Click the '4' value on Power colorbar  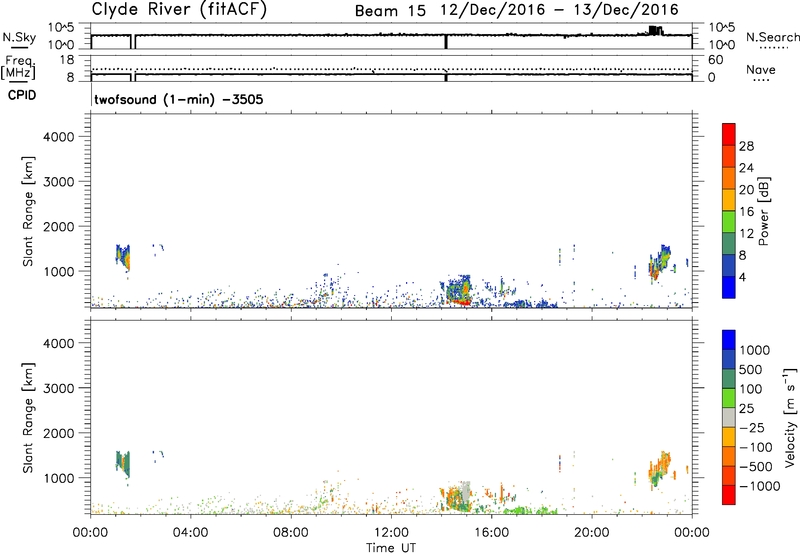(743, 278)
